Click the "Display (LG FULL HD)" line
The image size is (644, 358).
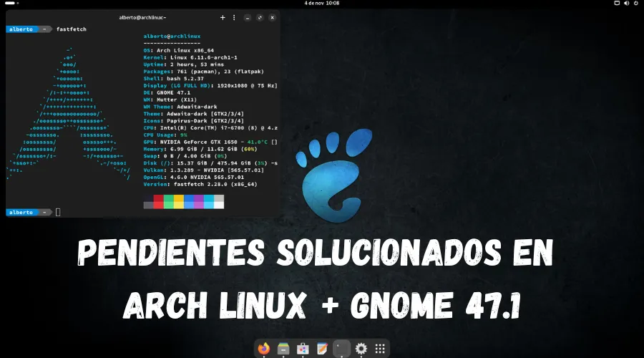click(210, 85)
